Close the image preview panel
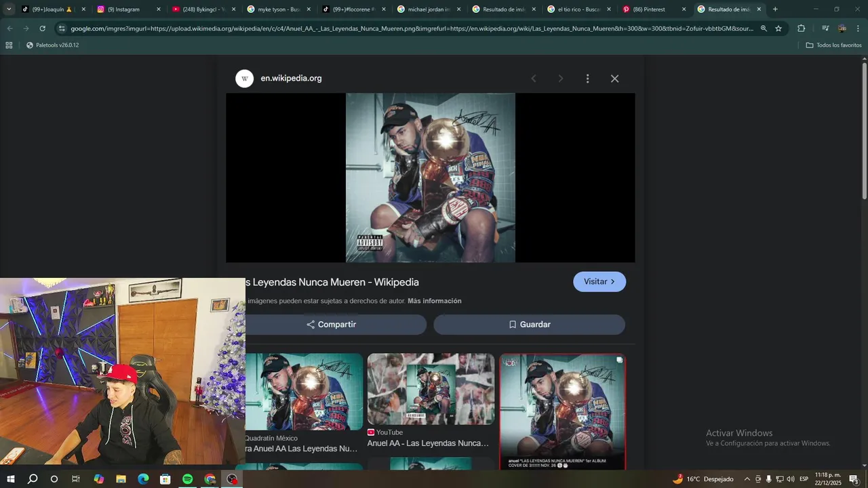The image size is (868, 488). [614, 79]
